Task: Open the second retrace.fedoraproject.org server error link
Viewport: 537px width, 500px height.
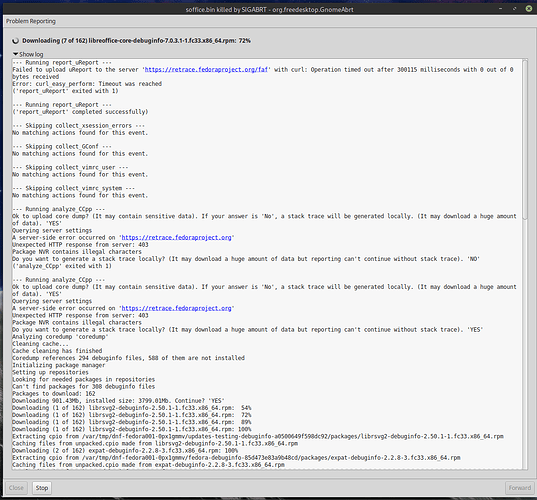Action: tap(176, 308)
